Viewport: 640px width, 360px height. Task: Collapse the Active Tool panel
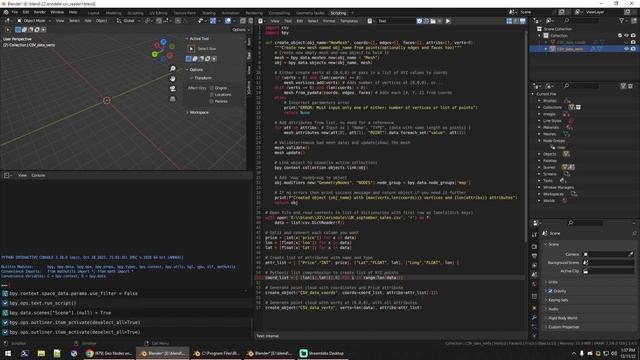click(198, 38)
